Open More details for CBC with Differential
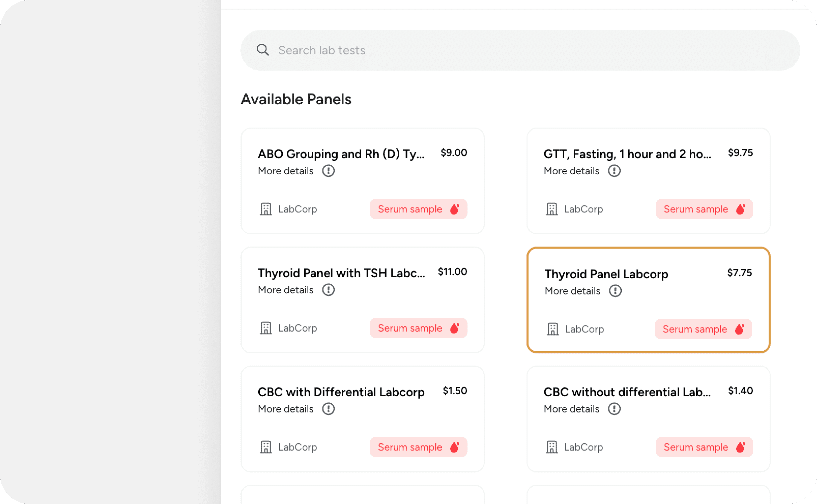Screen dimensions: 817x504 click(286, 409)
